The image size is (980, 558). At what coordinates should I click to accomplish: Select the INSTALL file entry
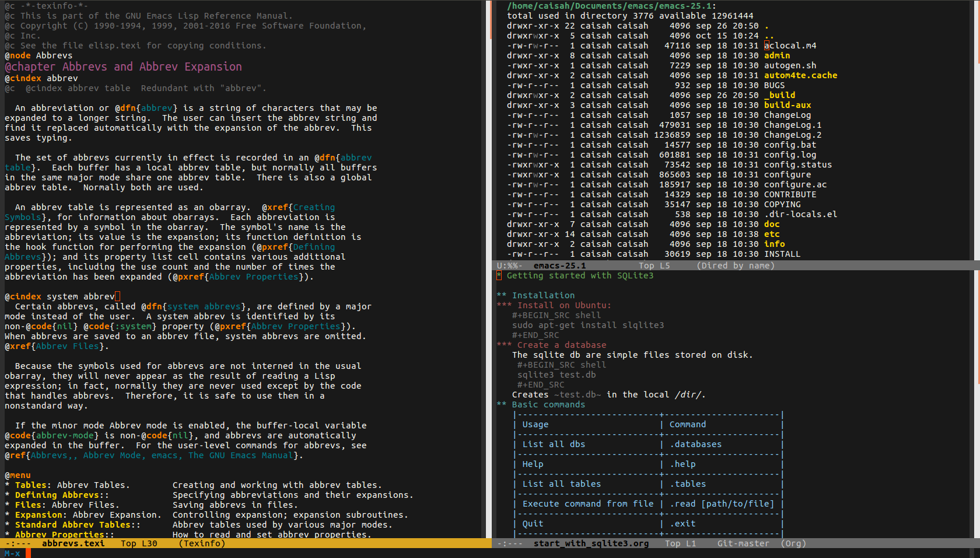click(782, 254)
